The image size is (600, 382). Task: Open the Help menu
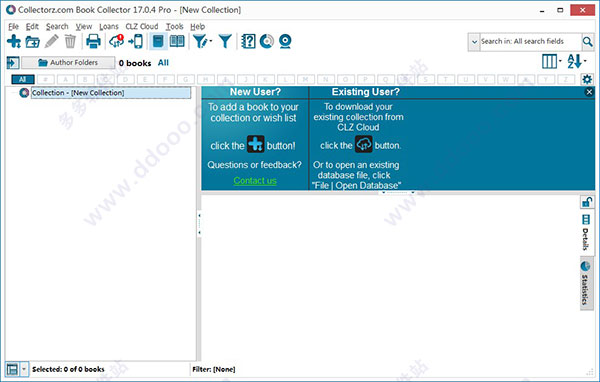click(197, 26)
